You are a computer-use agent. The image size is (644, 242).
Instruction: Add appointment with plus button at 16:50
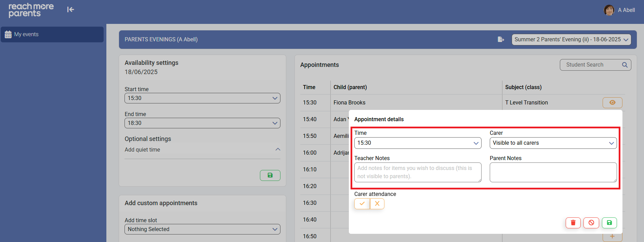pos(612,237)
